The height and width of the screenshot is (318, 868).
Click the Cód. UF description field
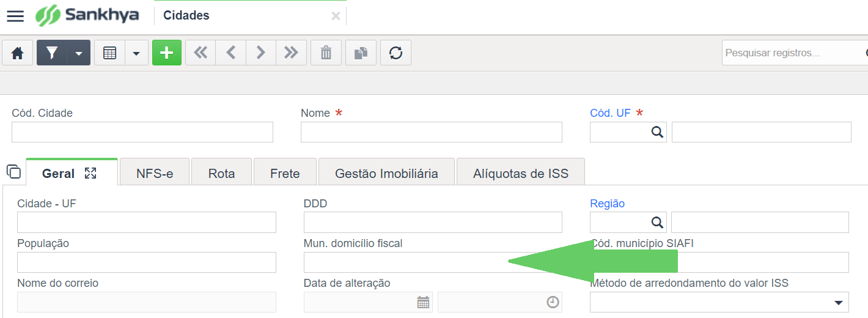(762, 132)
